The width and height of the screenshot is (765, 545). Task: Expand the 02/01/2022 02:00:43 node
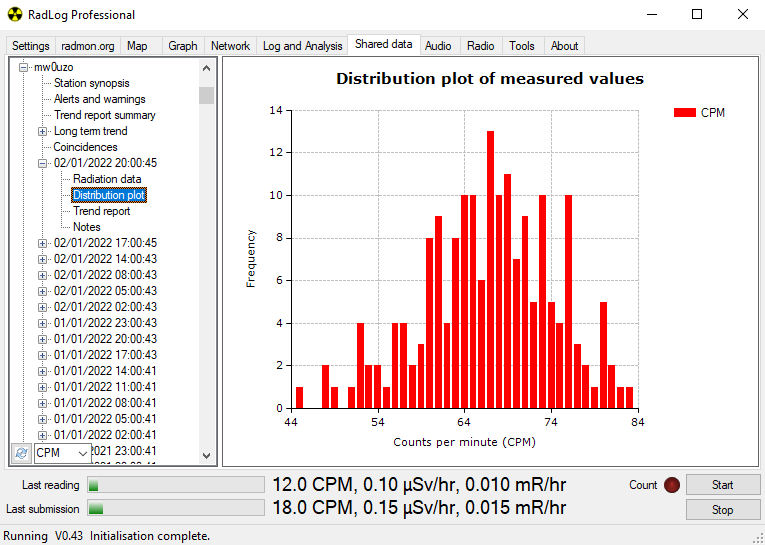pyautogui.click(x=43, y=307)
